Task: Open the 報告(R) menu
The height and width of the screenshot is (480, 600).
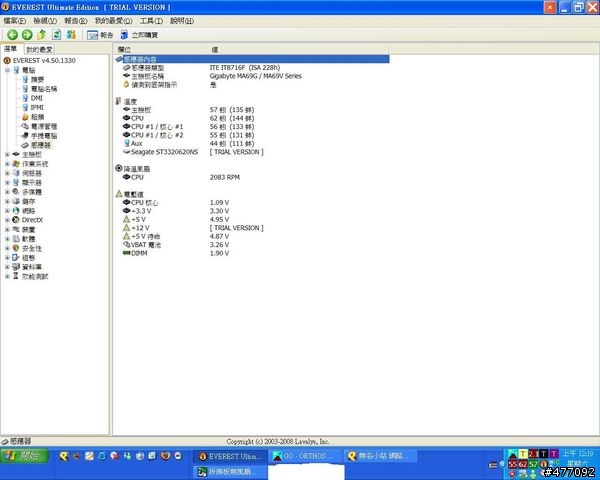Action: [x=76, y=21]
